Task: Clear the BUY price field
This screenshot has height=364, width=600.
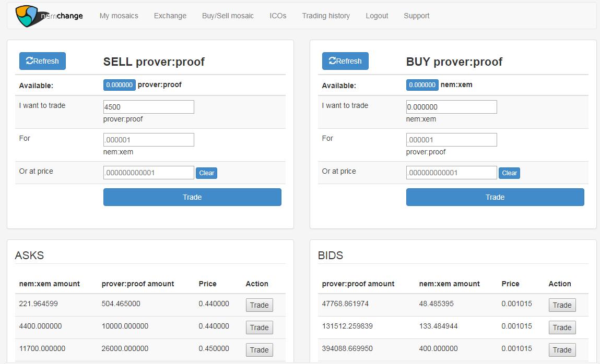Action: (x=509, y=173)
